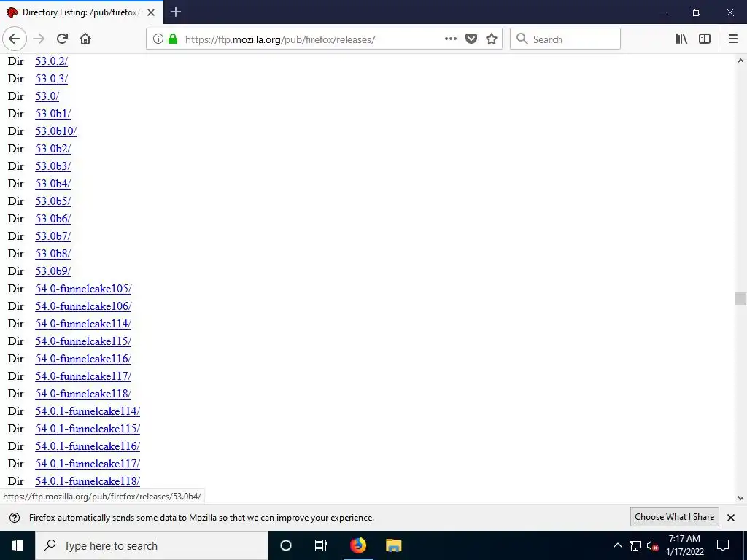Image resolution: width=747 pixels, height=560 pixels.
Task: Open 54.0-funnelcake117/ link
Action: point(83,377)
